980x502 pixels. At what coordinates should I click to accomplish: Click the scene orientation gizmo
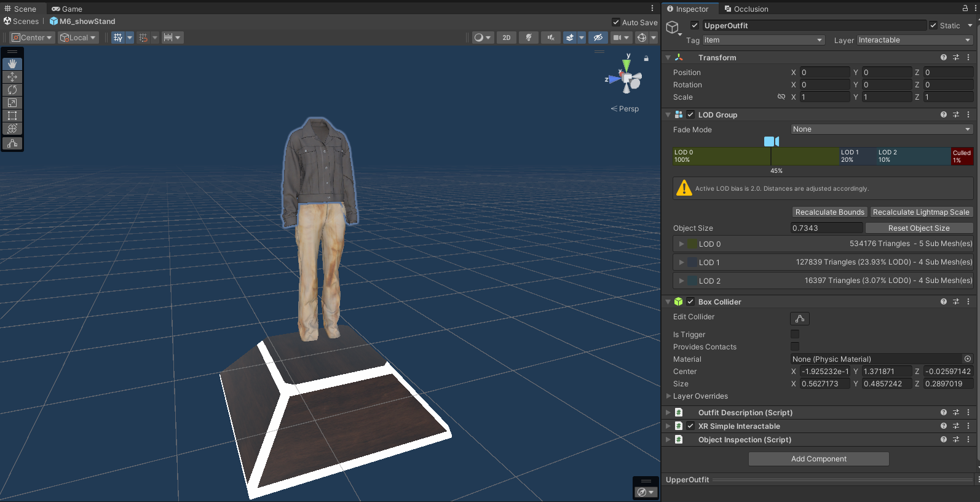(627, 79)
